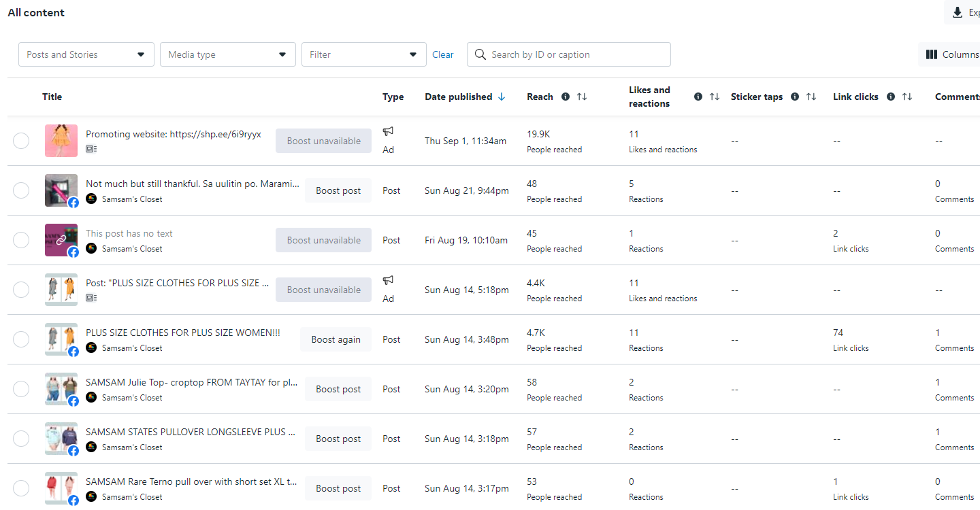Sort Sticker taps column arrows
This screenshot has height=510, width=980.
811,97
